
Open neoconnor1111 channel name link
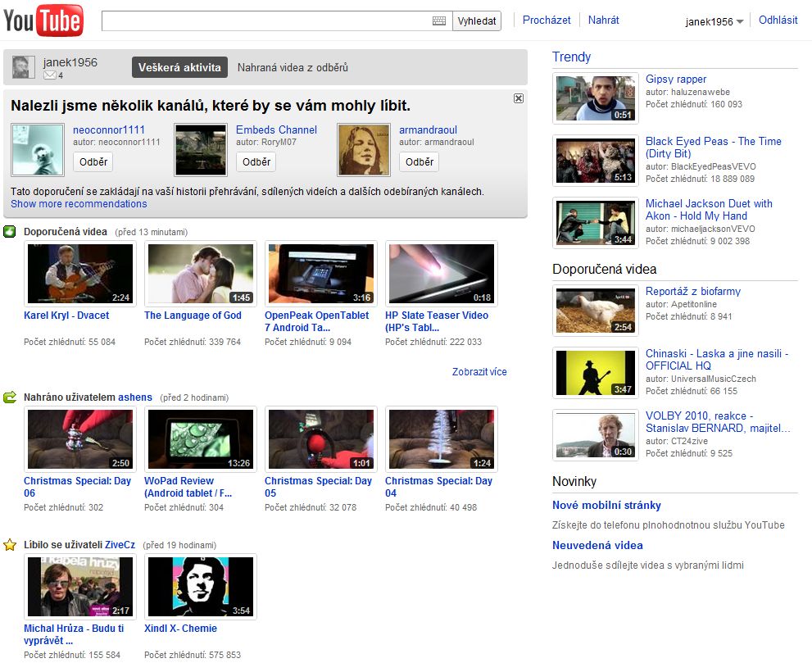tap(109, 130)
